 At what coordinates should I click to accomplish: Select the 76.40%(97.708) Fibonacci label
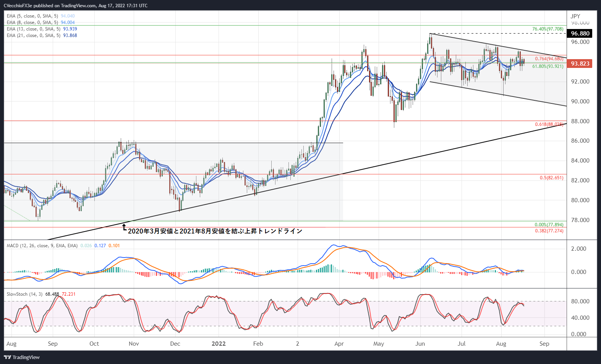click(548, 29)
